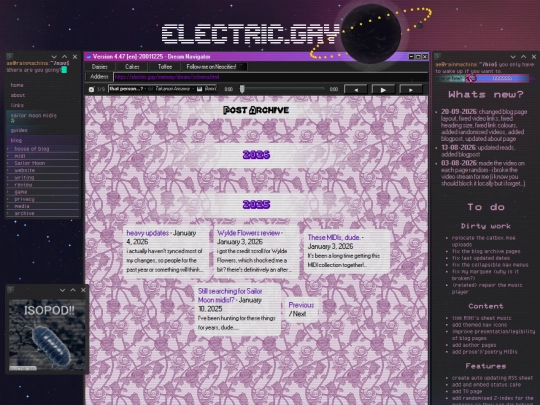Open the Toffee tab in Dream Navigator
540x405 pixels.
tap(165, 67)
